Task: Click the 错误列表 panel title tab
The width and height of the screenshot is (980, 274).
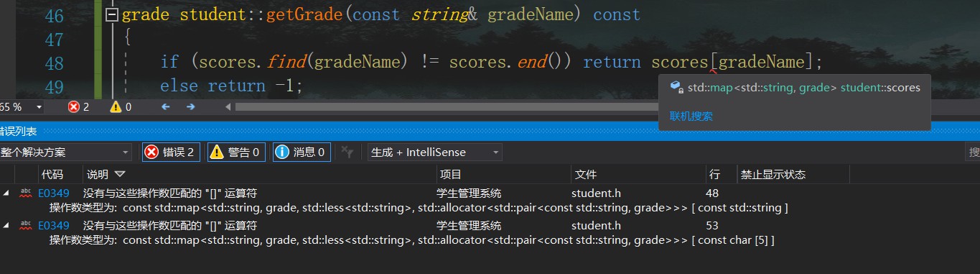Action: pyautogui.click(x=19, y=131)
